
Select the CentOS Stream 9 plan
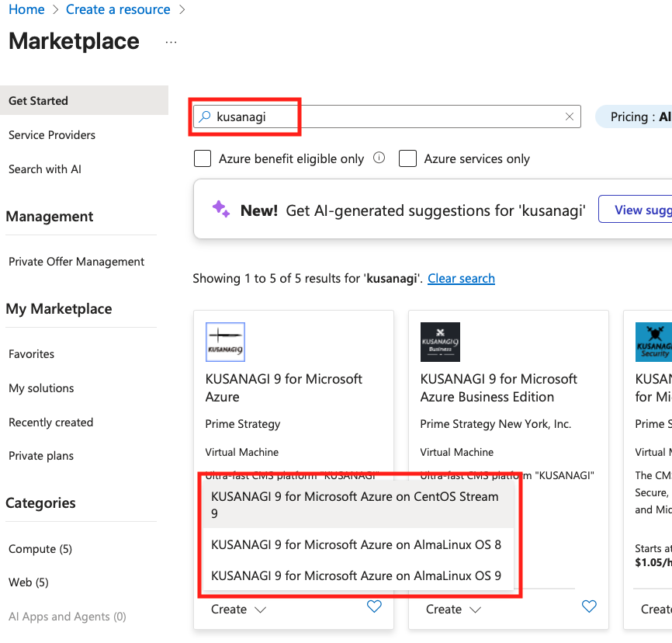pyautogui.click(x=359, y=505)
